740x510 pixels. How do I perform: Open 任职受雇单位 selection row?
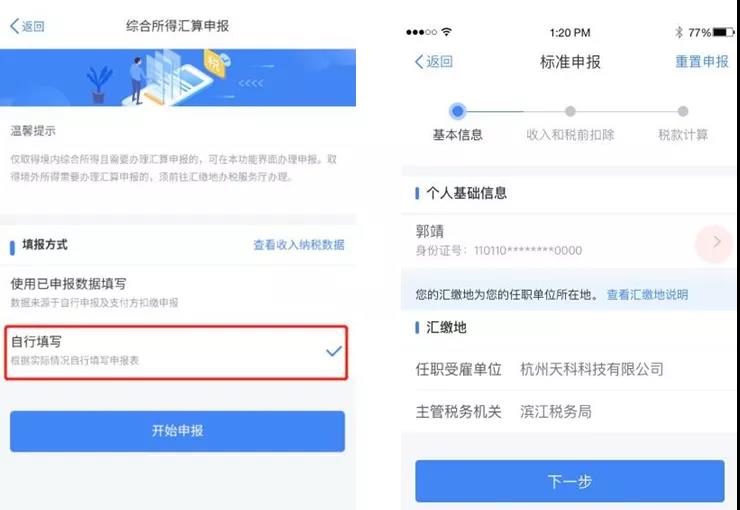[x=569, y=369]
